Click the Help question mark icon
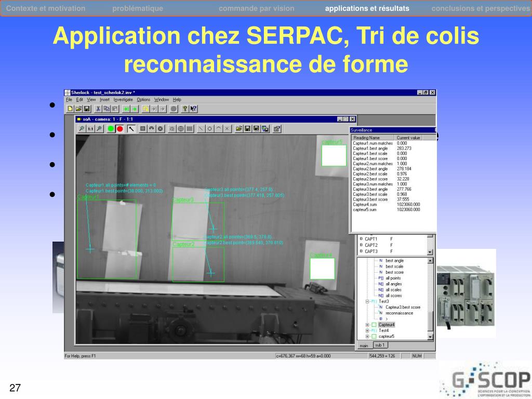Image resolution: width=532 pixels, height=399 pixels. point(185,109)
